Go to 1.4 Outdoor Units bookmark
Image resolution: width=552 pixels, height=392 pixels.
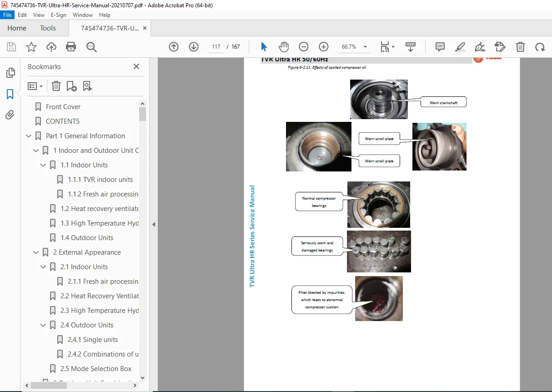87,238
